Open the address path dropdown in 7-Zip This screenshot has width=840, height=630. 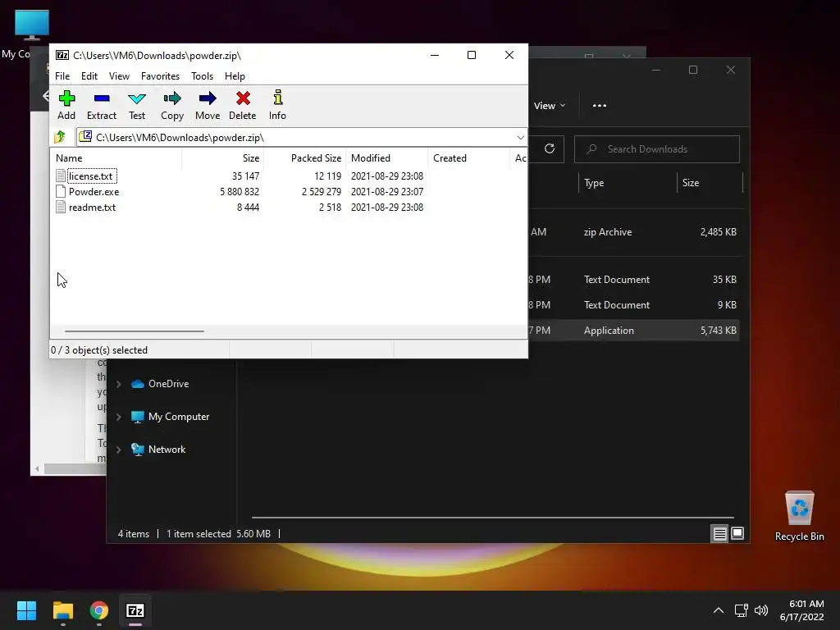pos(520,138)
